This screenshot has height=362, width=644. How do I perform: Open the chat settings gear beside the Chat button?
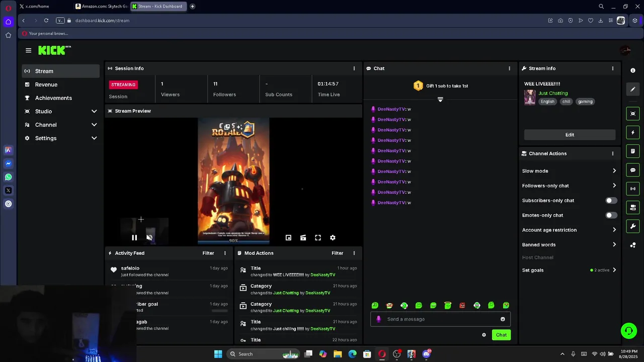pos(484,335)
